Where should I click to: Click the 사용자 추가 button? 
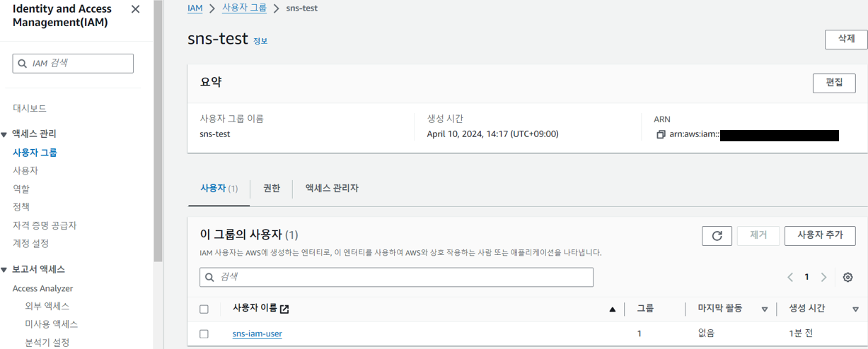point(820,235)
